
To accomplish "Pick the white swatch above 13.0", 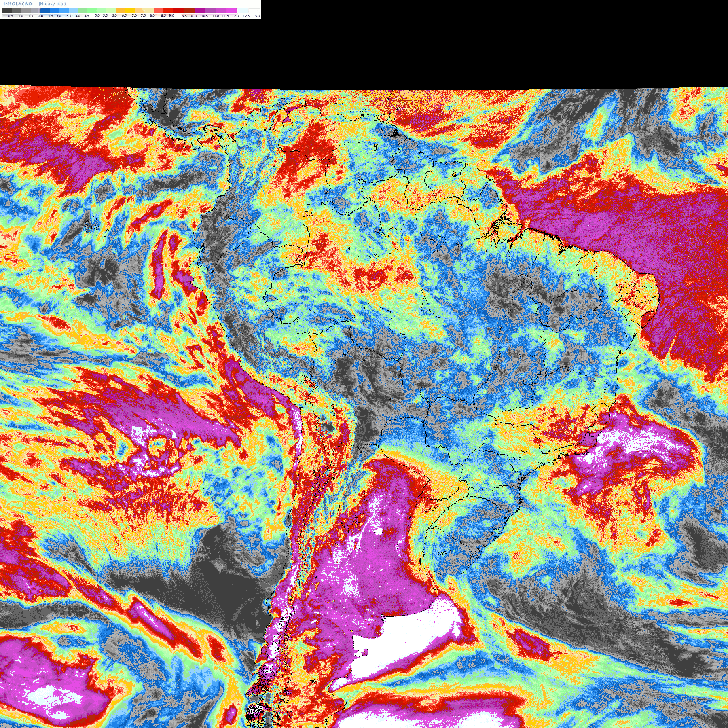I will coord(254,11).
